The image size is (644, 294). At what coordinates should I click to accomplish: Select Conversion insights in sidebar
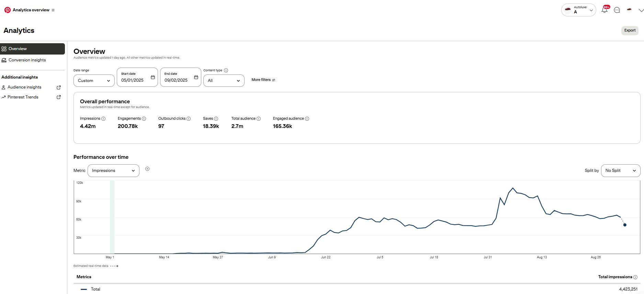point(27,60)
